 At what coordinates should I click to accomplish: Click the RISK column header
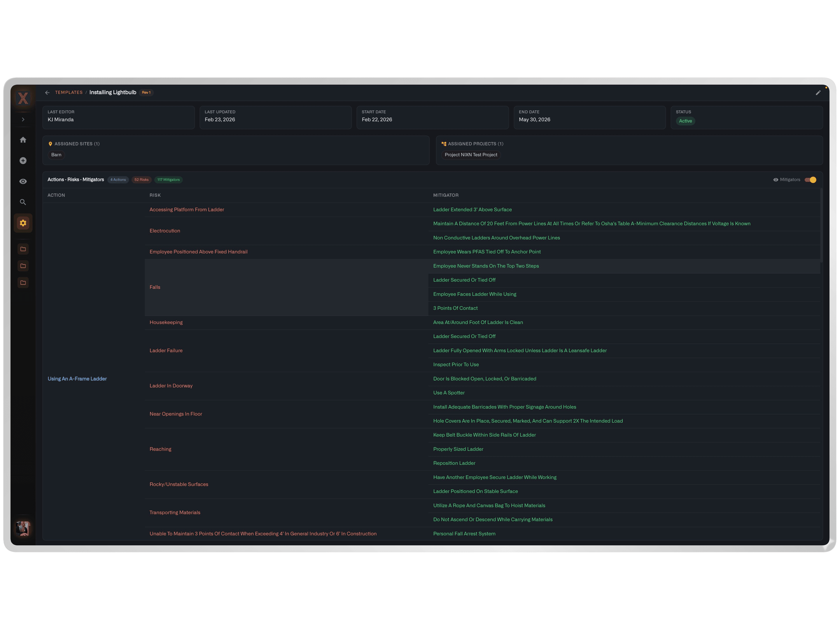pyautogui.click(x=155, y=195)
